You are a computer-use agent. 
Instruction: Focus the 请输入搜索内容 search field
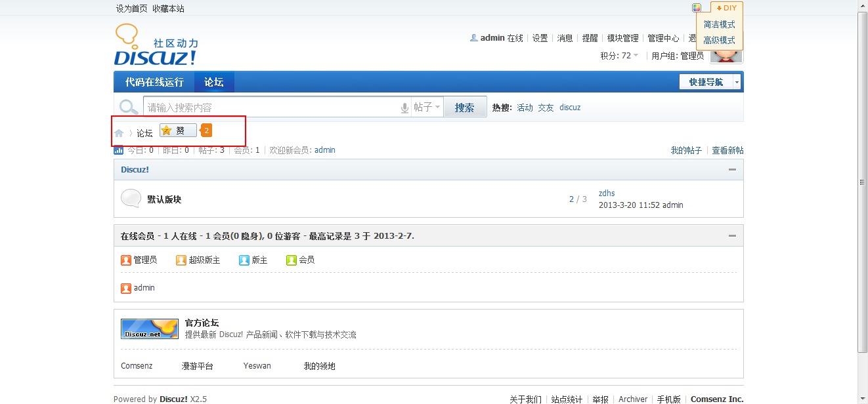(272, 107)
